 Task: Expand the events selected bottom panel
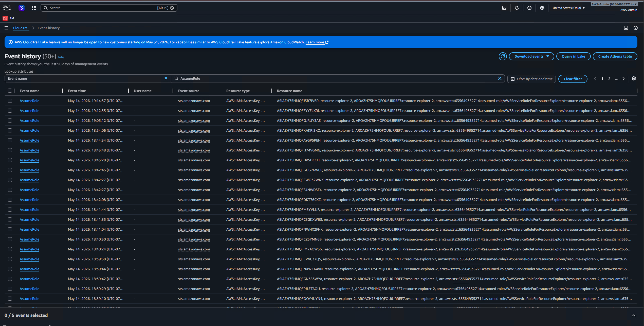634,315
